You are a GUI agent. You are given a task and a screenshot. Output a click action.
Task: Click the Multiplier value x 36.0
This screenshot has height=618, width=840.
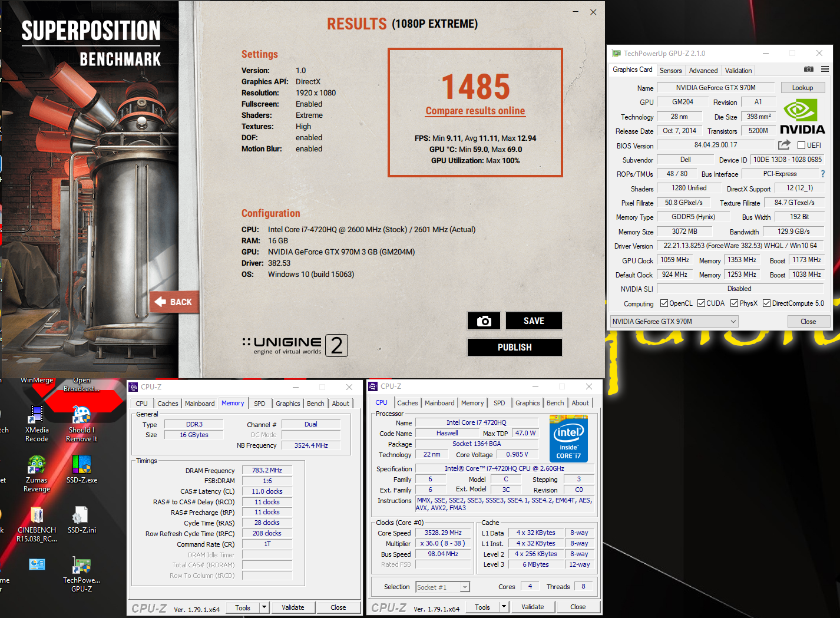pyautogui.click(x=443, y=543)
